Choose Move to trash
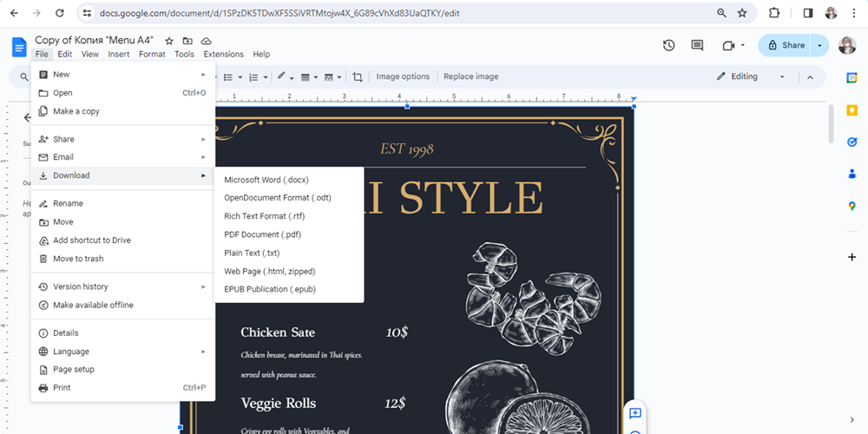 pos(123,259)
